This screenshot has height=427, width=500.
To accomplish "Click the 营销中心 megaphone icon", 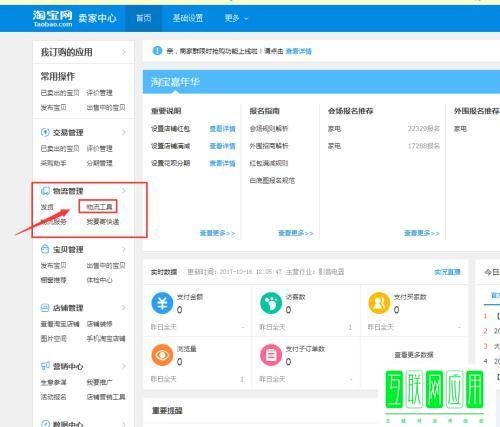I will click(45, 366).
